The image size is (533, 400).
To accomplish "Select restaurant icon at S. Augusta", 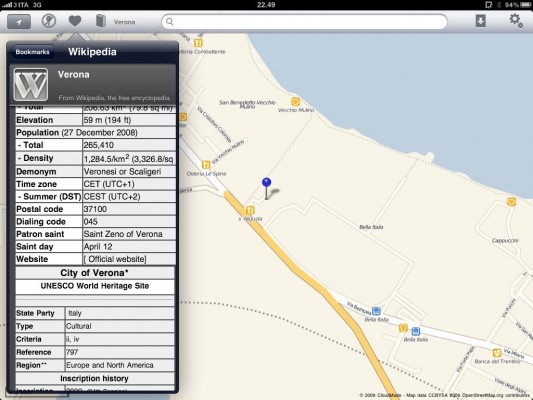I will 250,210.
